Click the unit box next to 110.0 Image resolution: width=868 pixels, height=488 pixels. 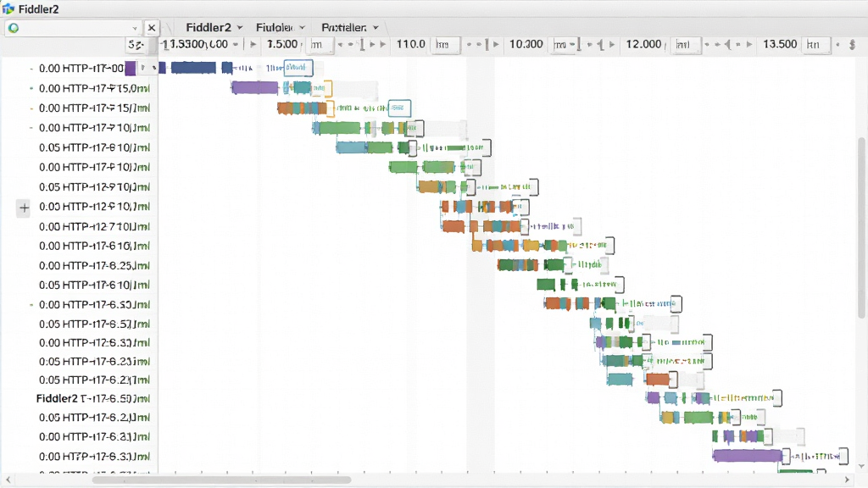(448, 45)
